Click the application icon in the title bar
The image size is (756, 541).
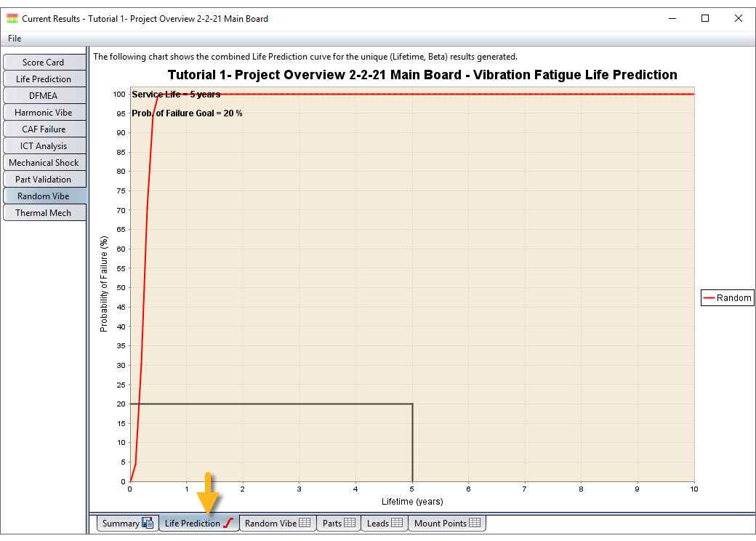[12, 19]
